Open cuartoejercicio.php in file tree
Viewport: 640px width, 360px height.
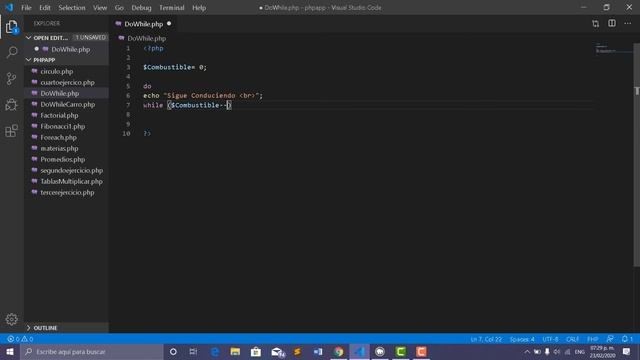click(67, 82)
